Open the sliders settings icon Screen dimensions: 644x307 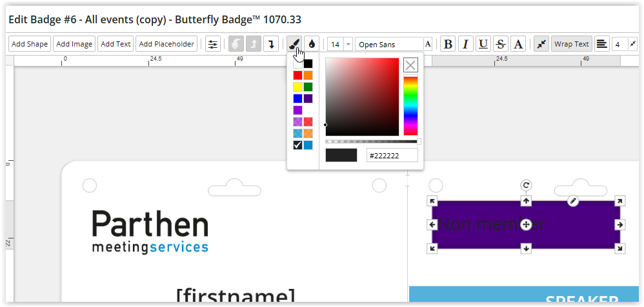212,44
